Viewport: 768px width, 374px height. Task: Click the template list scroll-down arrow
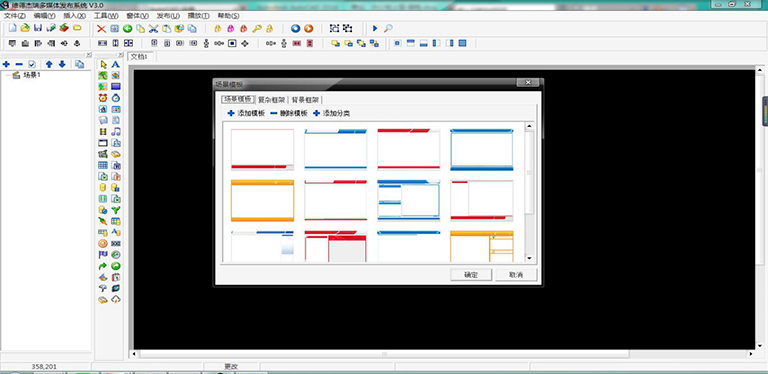click(529, 258)
